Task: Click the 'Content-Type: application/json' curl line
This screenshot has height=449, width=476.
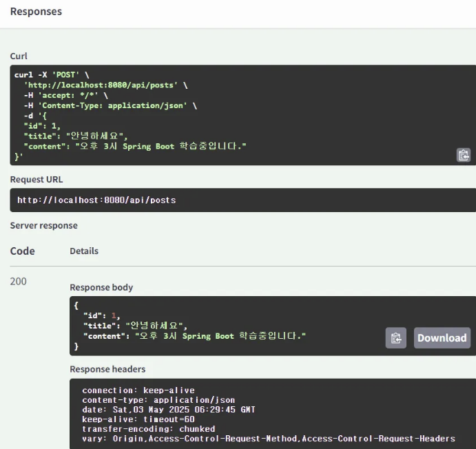Action: click(110, 105)
